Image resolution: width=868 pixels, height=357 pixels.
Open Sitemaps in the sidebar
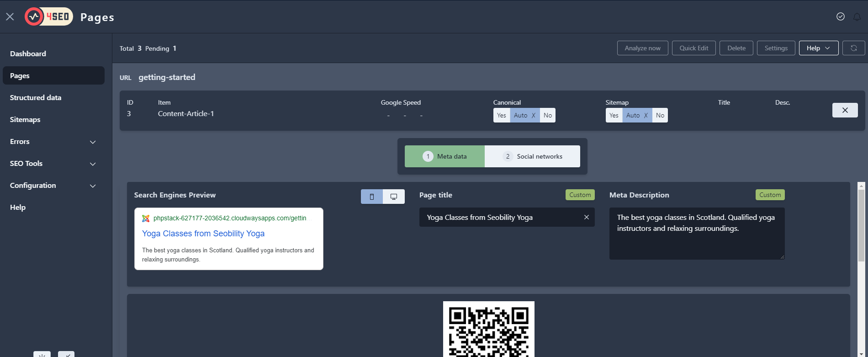coord(53,120)
